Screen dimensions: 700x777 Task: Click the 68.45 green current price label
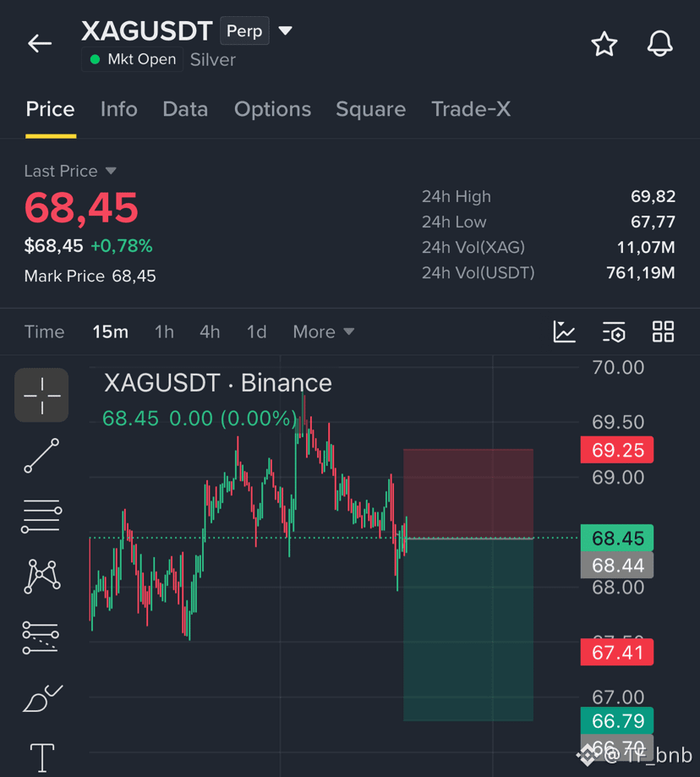(x=617, y=538)
